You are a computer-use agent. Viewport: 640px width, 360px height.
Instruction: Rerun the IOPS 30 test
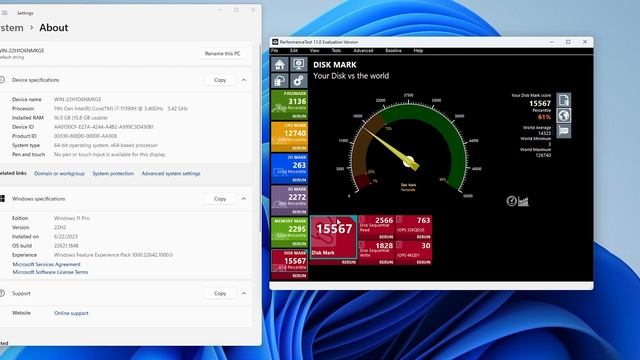(423, 262)
